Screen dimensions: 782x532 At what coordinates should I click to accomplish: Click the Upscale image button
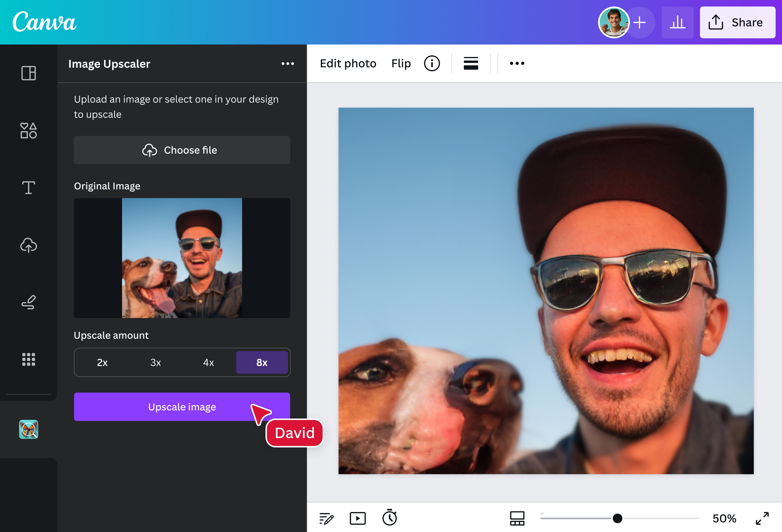pyautogui.click(x=182, y=407)
